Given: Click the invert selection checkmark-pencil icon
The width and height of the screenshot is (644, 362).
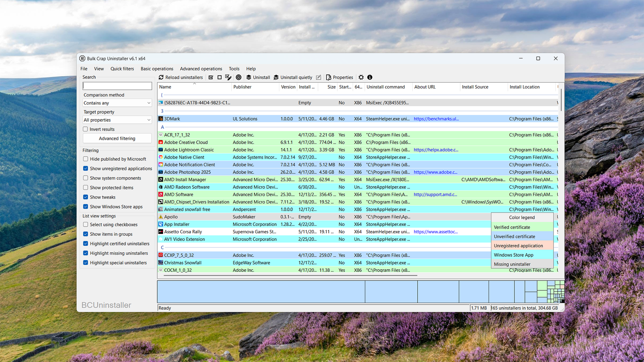Looking at the screenshot, I should (x=228, y=77).
